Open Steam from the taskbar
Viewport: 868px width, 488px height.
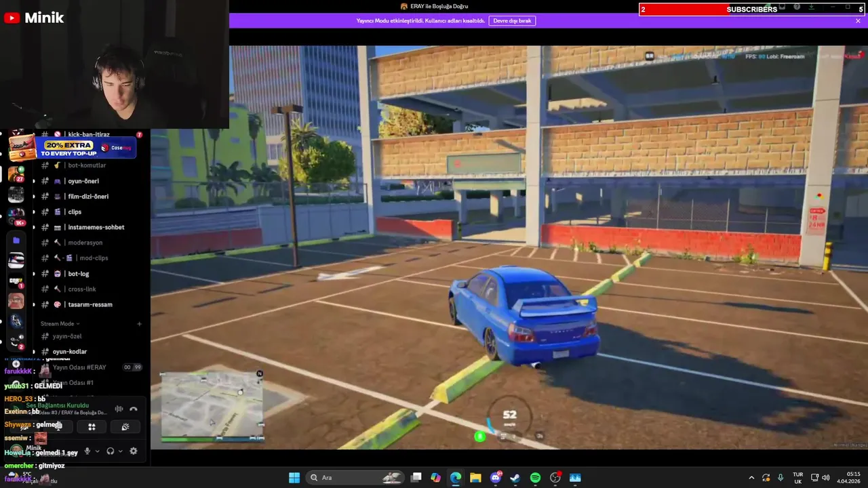point(515,478)
